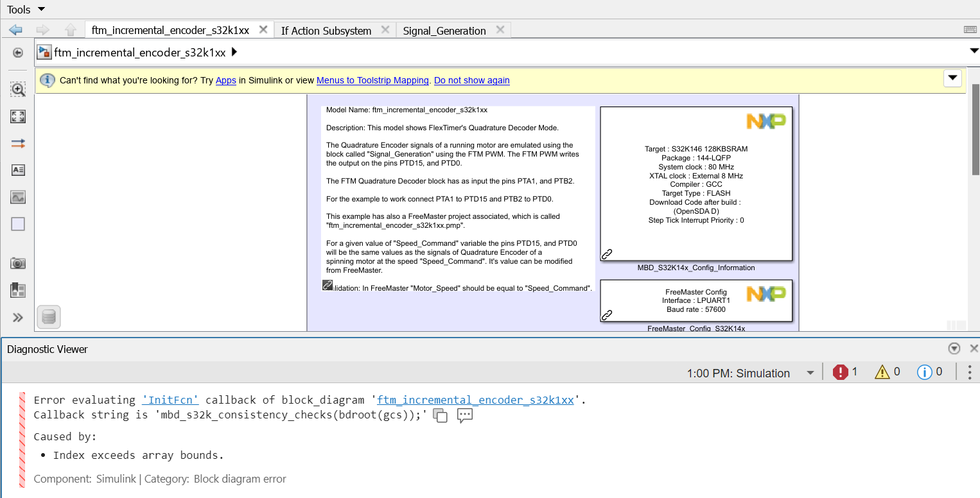
Task: Copy the callback string via the copy icon
Action: click(441, 416)
